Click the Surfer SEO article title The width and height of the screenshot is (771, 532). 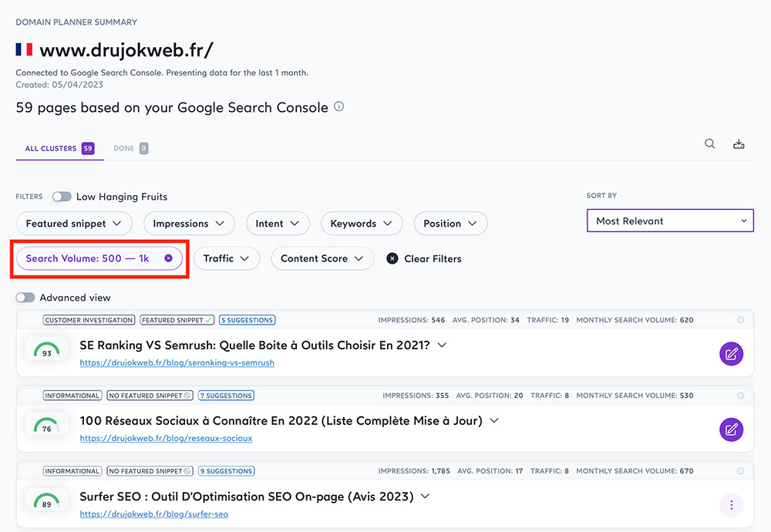247,497
